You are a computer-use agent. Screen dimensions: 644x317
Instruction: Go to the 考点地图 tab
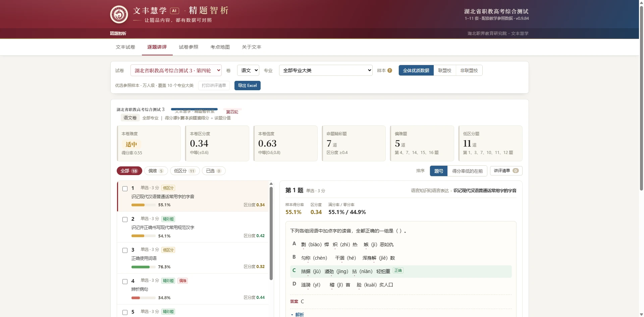220,47
